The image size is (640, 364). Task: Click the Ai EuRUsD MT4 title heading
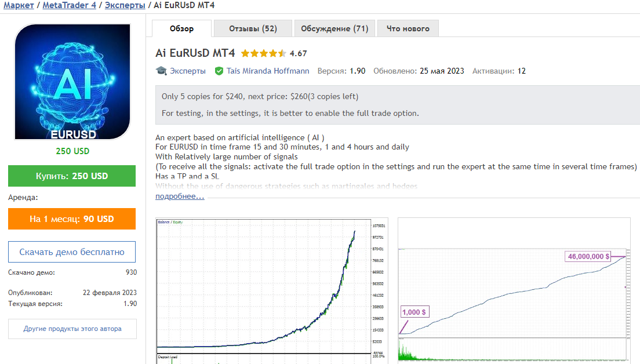pyautogui.click(x=195, y=53)
